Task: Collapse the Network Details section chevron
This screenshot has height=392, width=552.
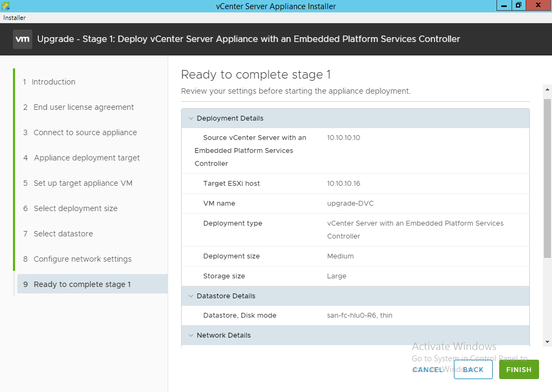Action: pyautogui.click(x=191, y=335)
